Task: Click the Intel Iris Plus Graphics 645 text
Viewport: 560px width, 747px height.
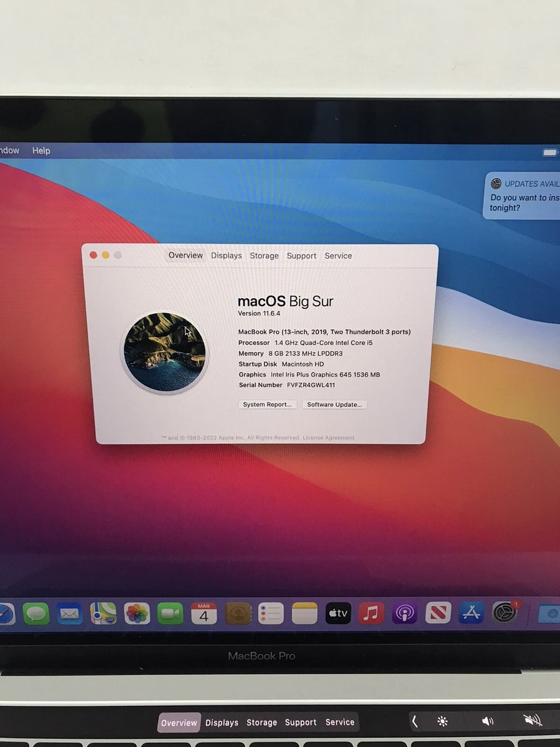Action: [x=325, y=375]
